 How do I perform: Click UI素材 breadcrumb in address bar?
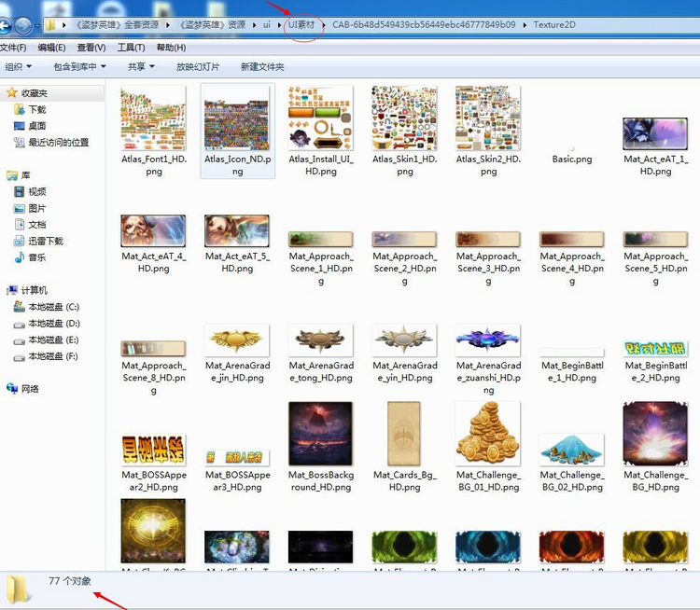pyautogui.click(x=301, y=24)
